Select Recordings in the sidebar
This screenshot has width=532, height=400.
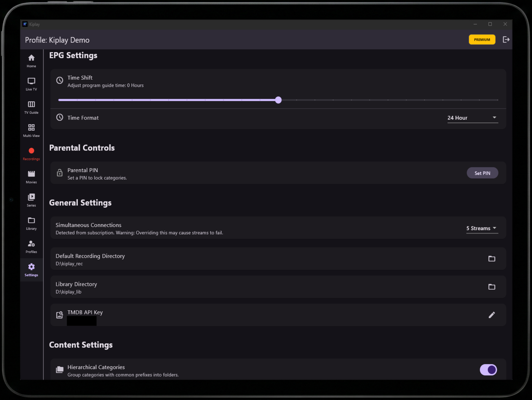[31, 153]
